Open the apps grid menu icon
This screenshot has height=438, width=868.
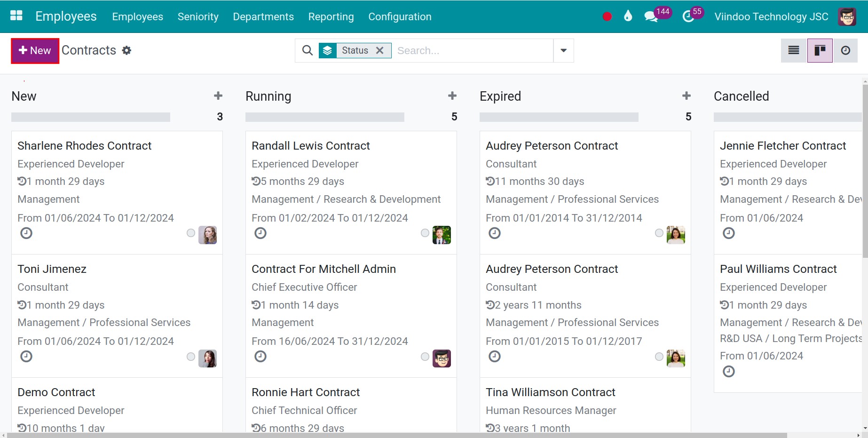pyautogui.click(x=16, y=16)
